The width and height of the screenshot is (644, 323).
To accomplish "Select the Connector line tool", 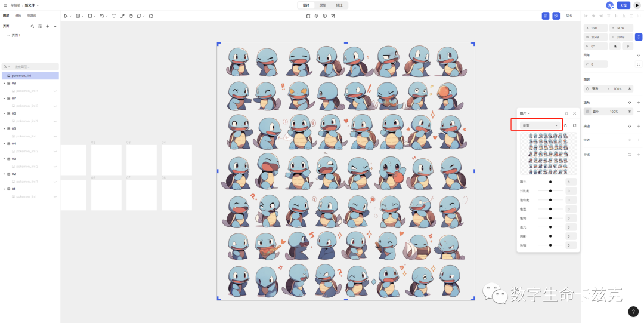I will 122,16.
